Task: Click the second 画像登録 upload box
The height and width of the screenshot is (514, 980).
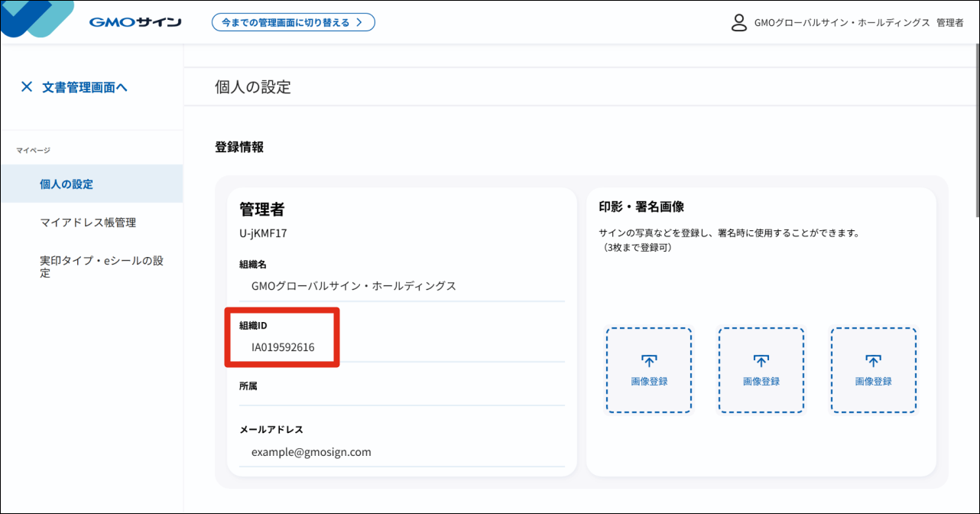Action: point(761,370)
